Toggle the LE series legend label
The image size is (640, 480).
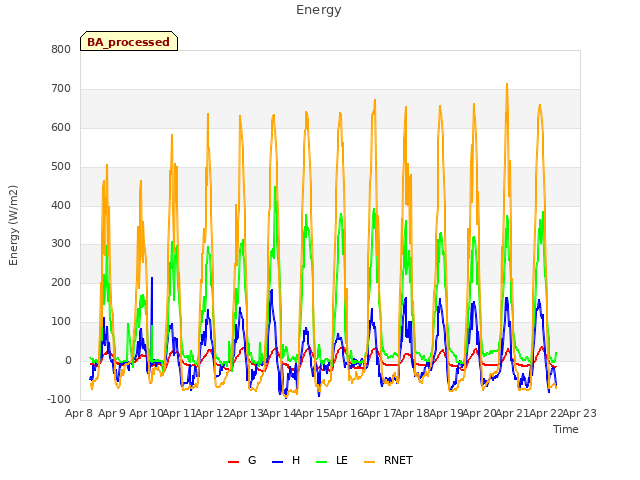342,460
